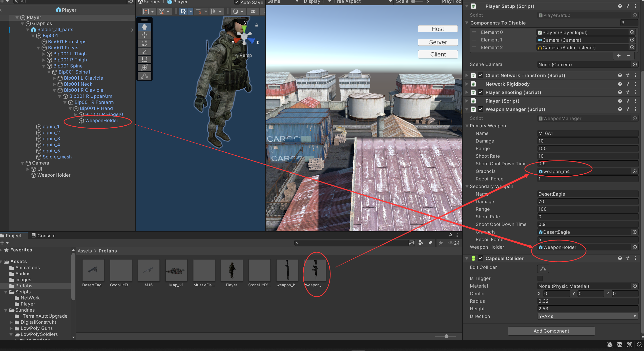Image resolution: width=644 pixels, height=351 pixels.
Task: Disable Weapon Manager script checkbox
Action: click(481, 109)
